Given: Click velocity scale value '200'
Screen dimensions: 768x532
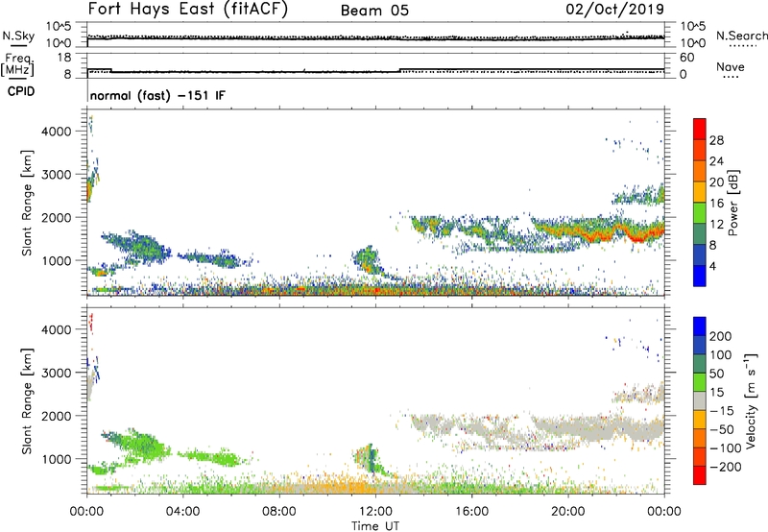Looking at the screenshot, I should tap(721, 336).
